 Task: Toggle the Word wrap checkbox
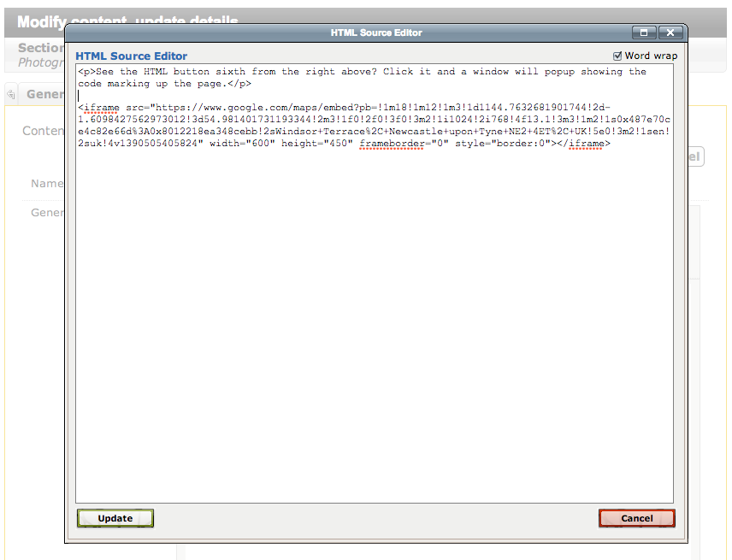click(x=618, y=56)
